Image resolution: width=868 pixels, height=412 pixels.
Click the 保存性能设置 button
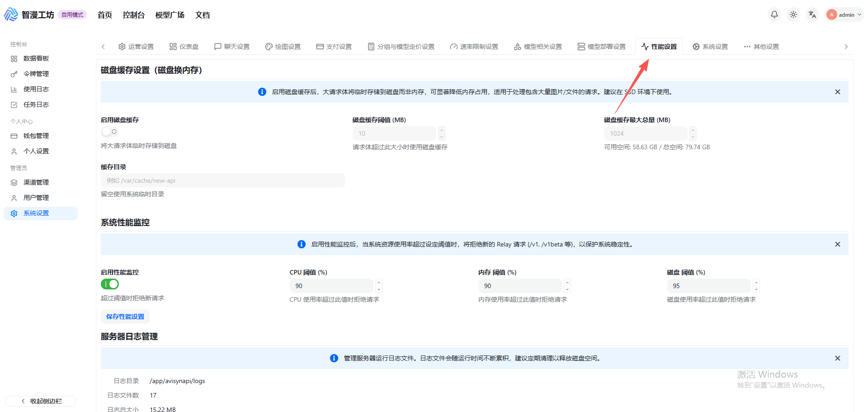point(125,317)
